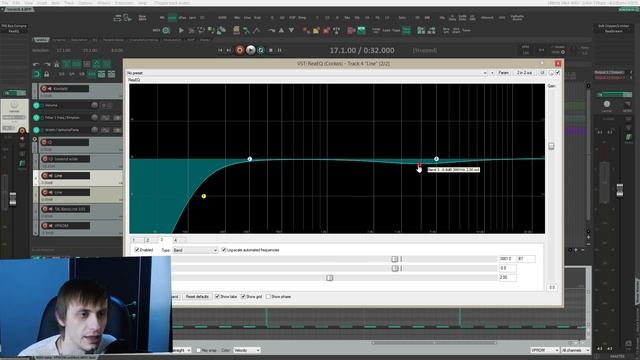Select the band 4 point on EQ curve
Image resolution: width=640 pixels, height=360 pixels.
pyautogui.click(x=436, y=159)
